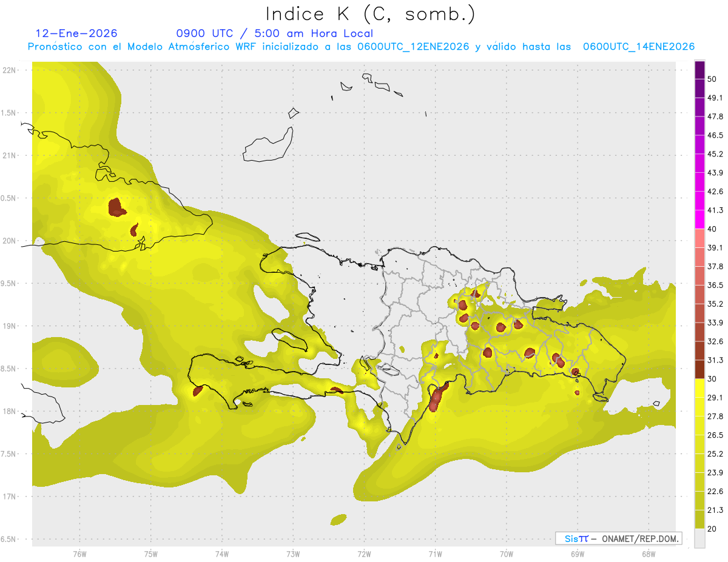The image size is (728, 562).
Task: Click the '20N' latitude axis label
Action: coord(10,241)
